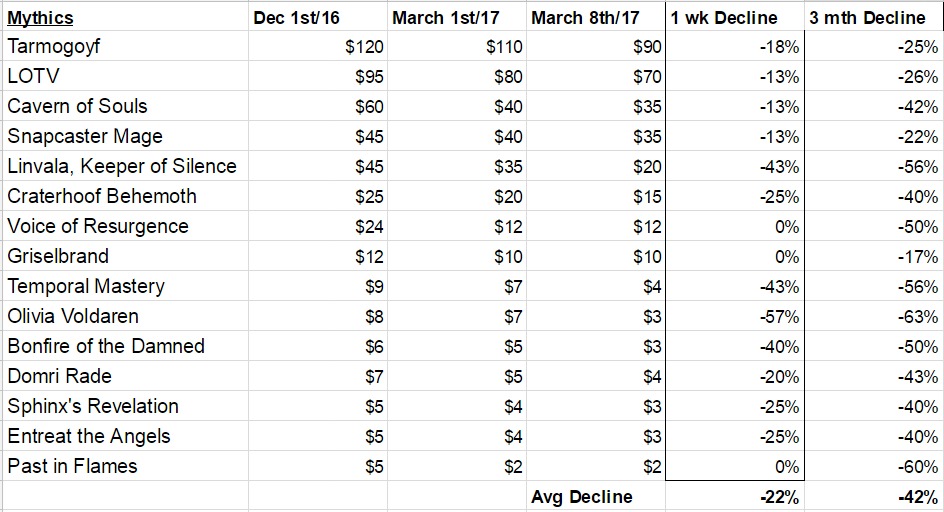This screenshot has height=512, width=944.
Task: Select Linvala, Keeper of Silence cell
Action: [x=125, y=166]
